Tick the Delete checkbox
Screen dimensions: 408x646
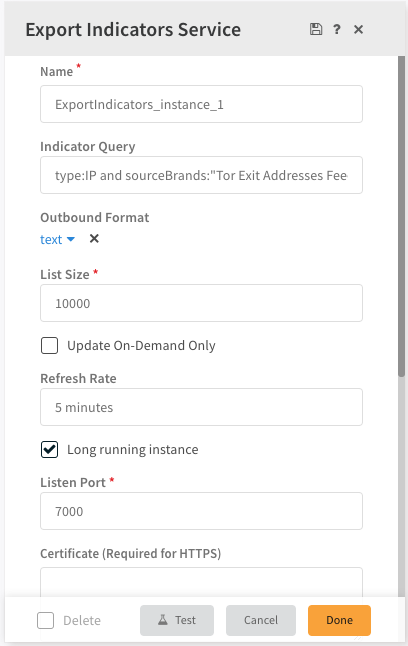click(45, 620)
